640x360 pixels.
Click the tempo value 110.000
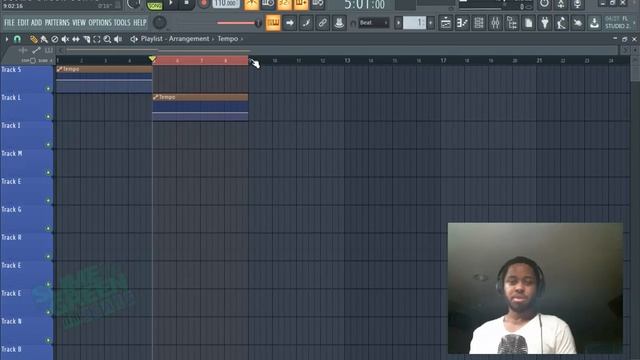click(x=226, y=4)
